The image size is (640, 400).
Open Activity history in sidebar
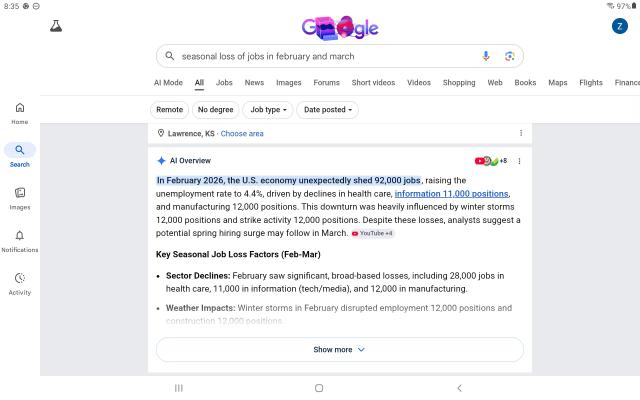pyautogui.click(x=20, y=284)
